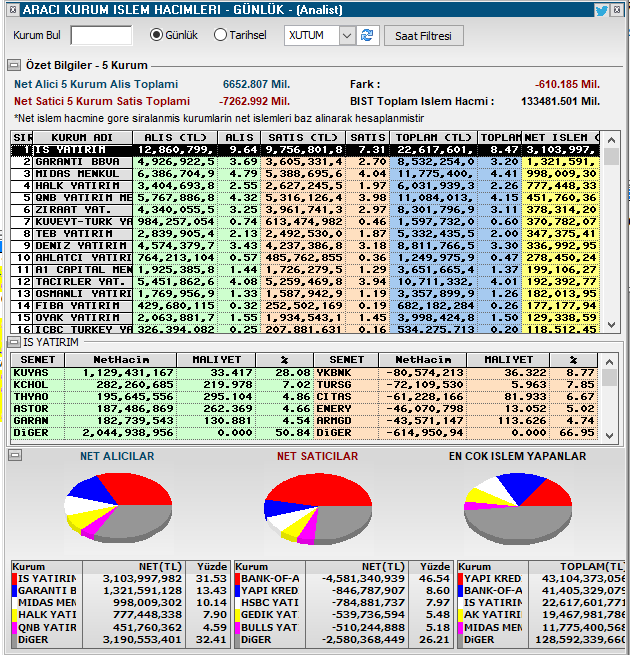This screenshot has height=655, width=630.
Task: Click the red swatch next to BANK-OF-A net sellers
Action: (237, 579)
